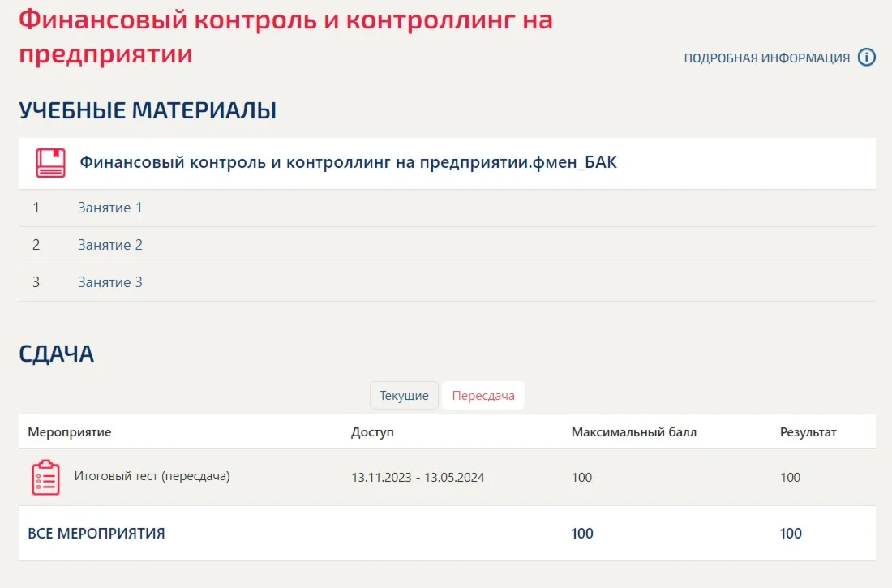Select the Пересдача tab

tap(483, 396)
